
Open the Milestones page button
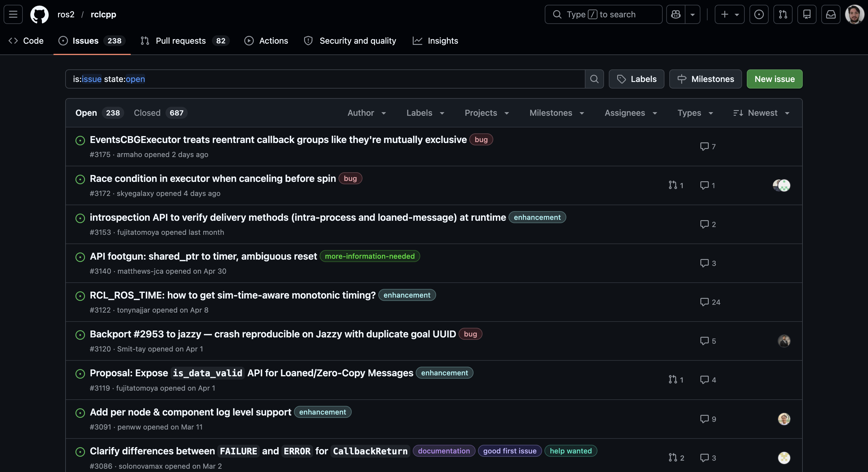click(705, 79)
